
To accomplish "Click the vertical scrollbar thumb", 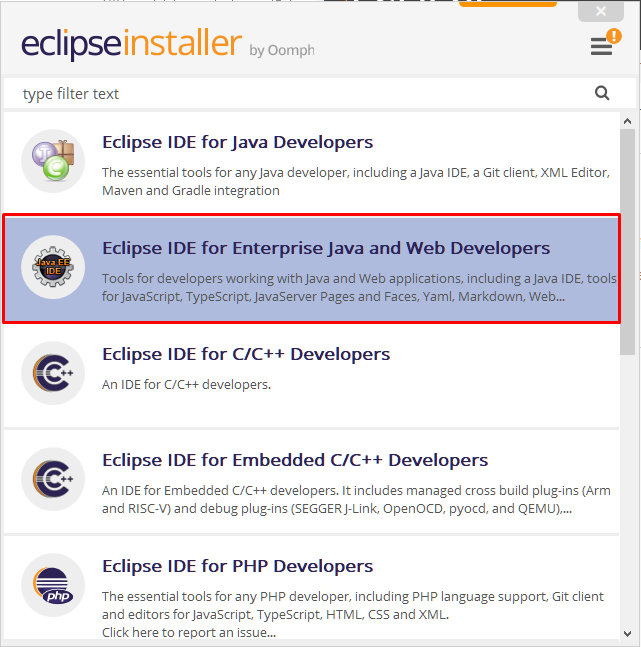I will 627,242.
